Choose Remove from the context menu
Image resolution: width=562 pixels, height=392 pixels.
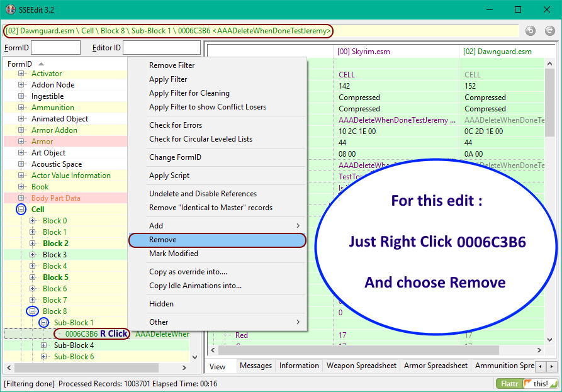point(217,240)
